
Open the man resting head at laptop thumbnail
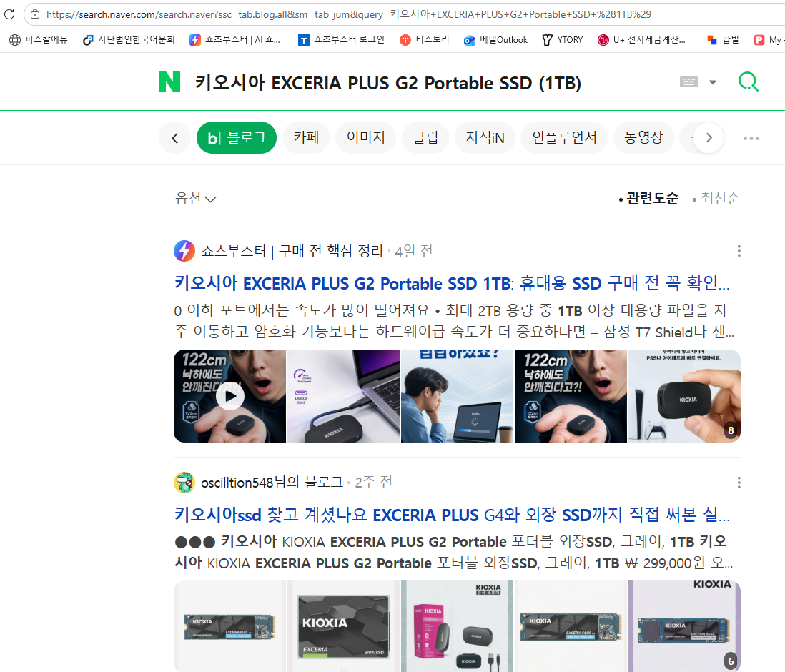tap(457, 396)
